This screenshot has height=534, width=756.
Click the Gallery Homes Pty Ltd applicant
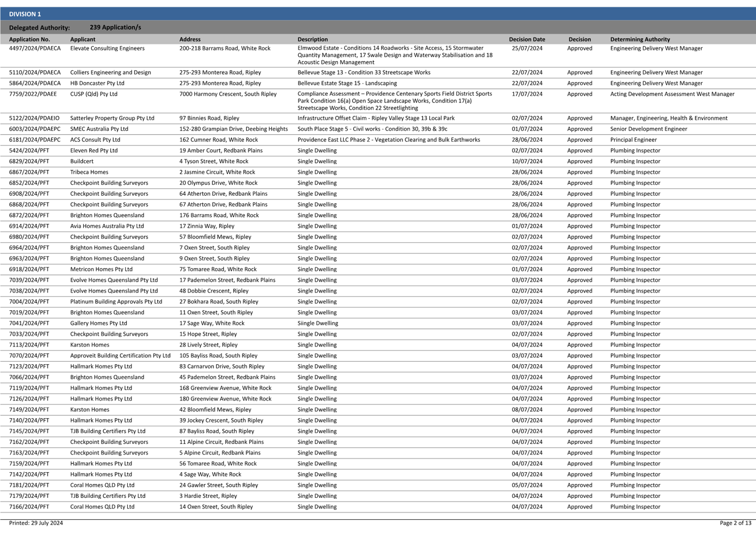pos(98,323)
